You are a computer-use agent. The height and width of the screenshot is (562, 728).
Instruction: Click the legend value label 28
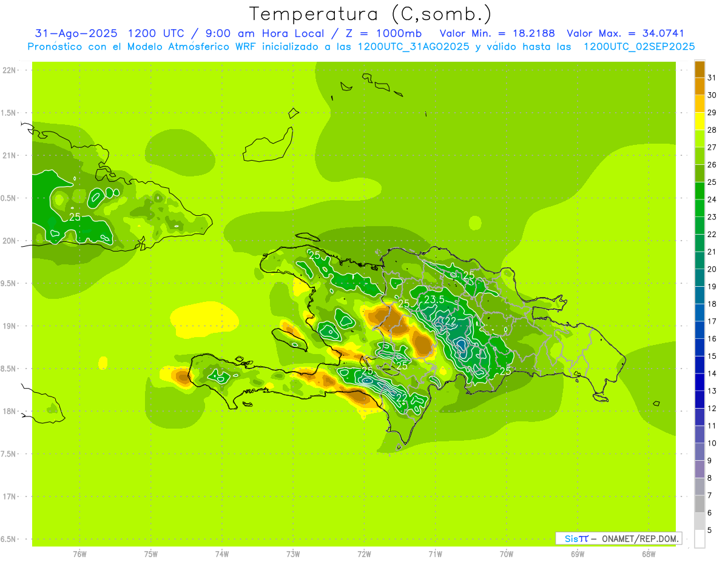coord(712,130)
